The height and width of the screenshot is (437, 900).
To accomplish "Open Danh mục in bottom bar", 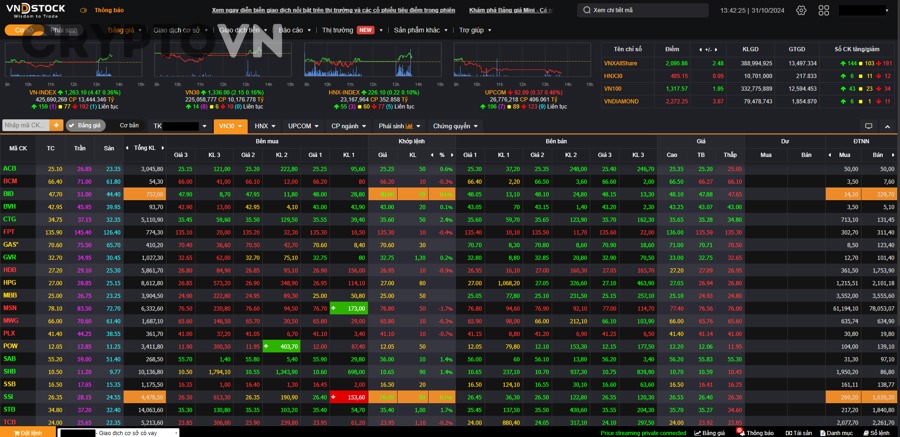I will [835, 432].
